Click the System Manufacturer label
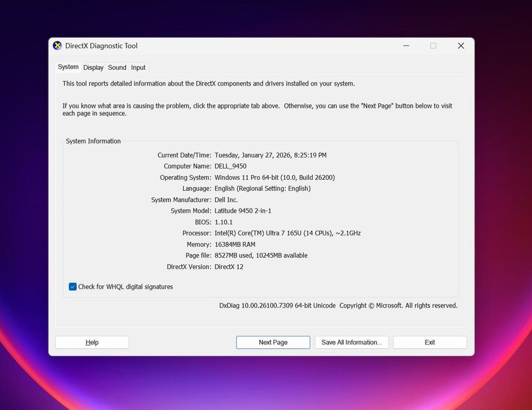Viewport: 532px width, 410px height. [x=181, y=200]
